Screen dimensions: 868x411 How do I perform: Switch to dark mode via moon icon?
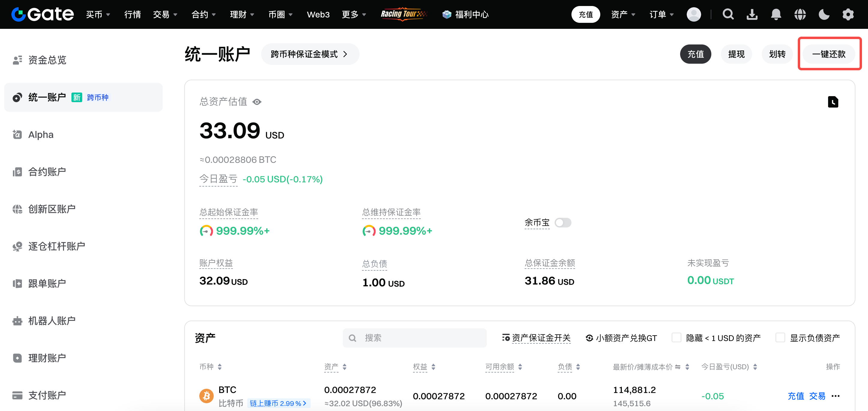[824, 14]
